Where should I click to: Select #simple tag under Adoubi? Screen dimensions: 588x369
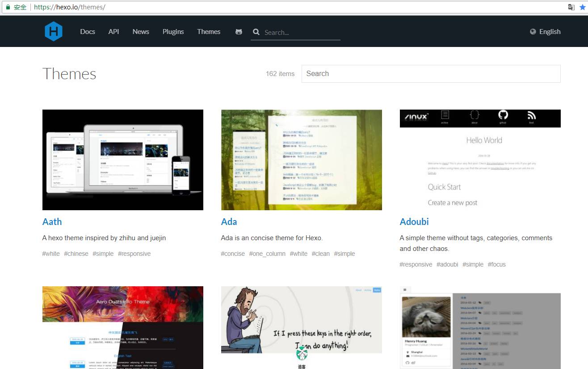[x=473, y=264]
